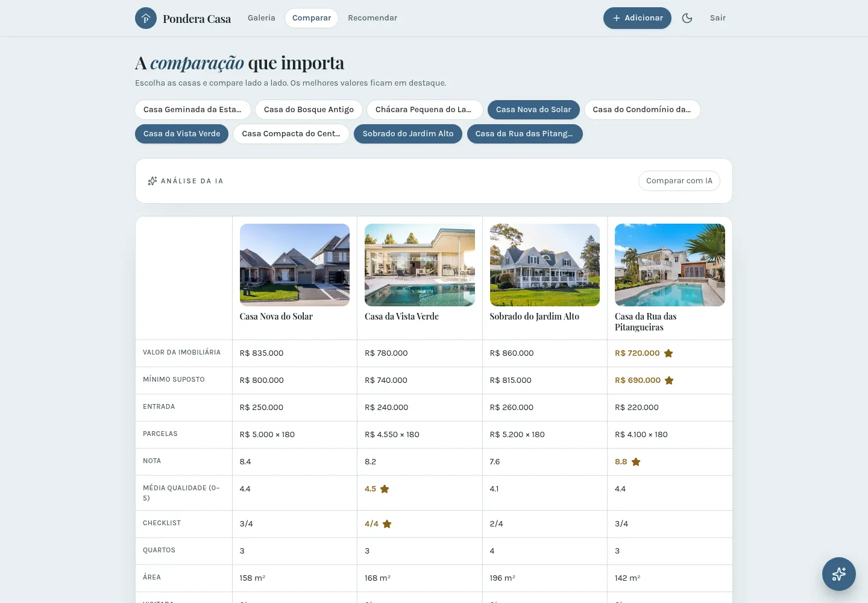Select the Chácara Pequena do La... chip
Screen dimensions: 868x603
pyautogui.click(x=424, y=110)
